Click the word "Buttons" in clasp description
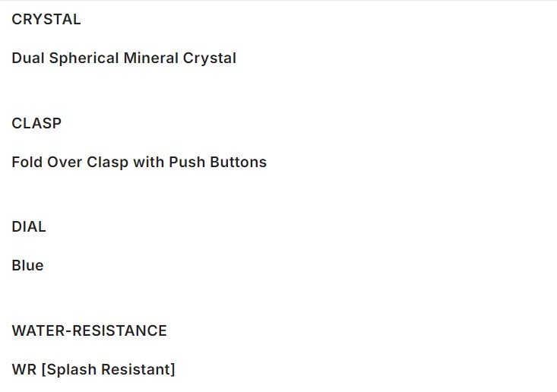557x392 pixels. pyautogui.click(x=237, y=163)
